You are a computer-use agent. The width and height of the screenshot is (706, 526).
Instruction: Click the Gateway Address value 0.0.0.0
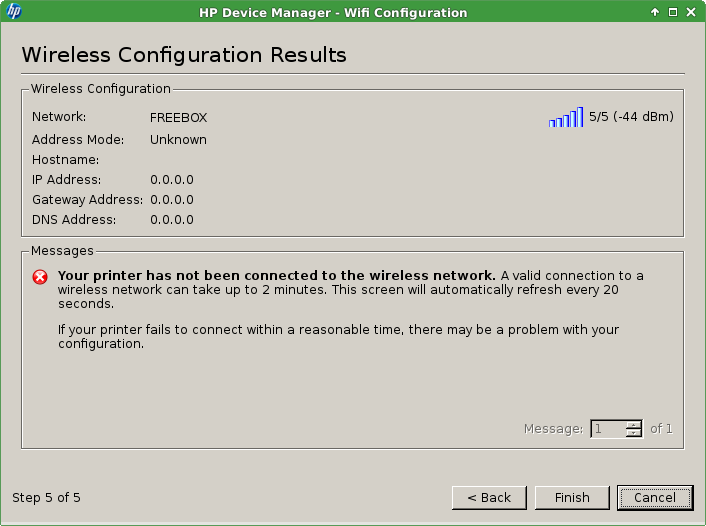[172, 200]
